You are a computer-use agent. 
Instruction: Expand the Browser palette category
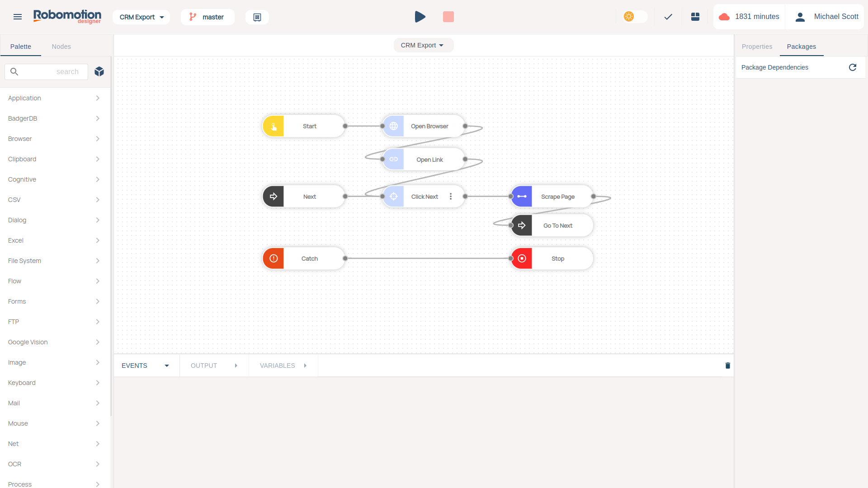[54, 139]
